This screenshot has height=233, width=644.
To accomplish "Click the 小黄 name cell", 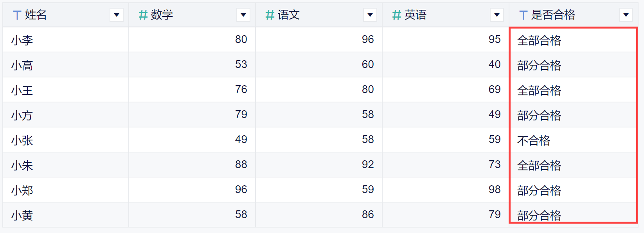I will coord(22,215).
